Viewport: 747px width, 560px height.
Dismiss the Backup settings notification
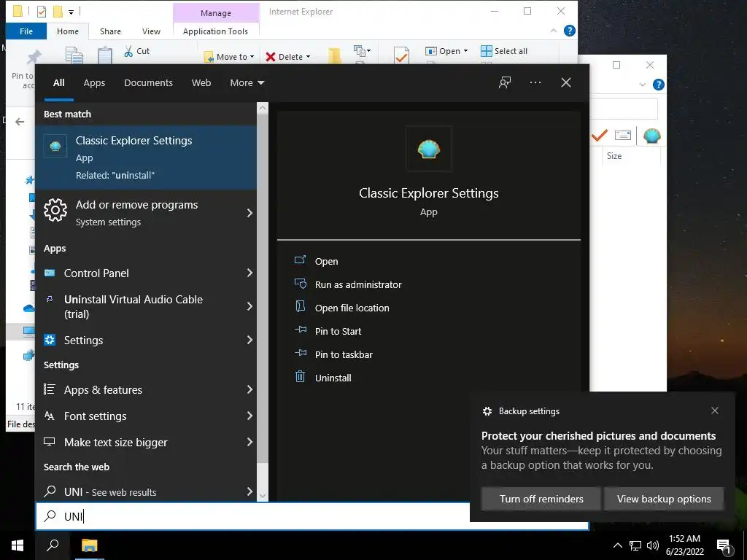pyautogui.click(x=715, y=411)
